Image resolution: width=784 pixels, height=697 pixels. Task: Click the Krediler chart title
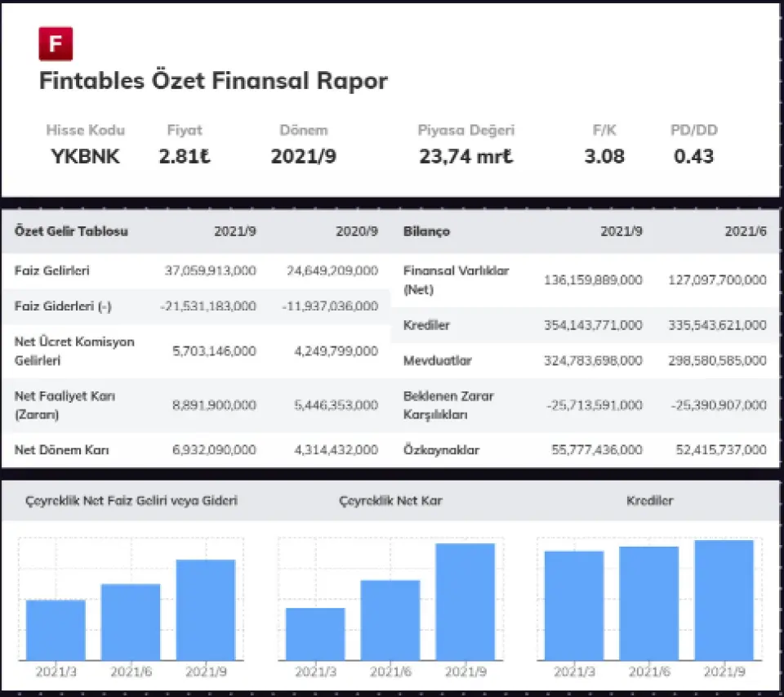(650, 500)
